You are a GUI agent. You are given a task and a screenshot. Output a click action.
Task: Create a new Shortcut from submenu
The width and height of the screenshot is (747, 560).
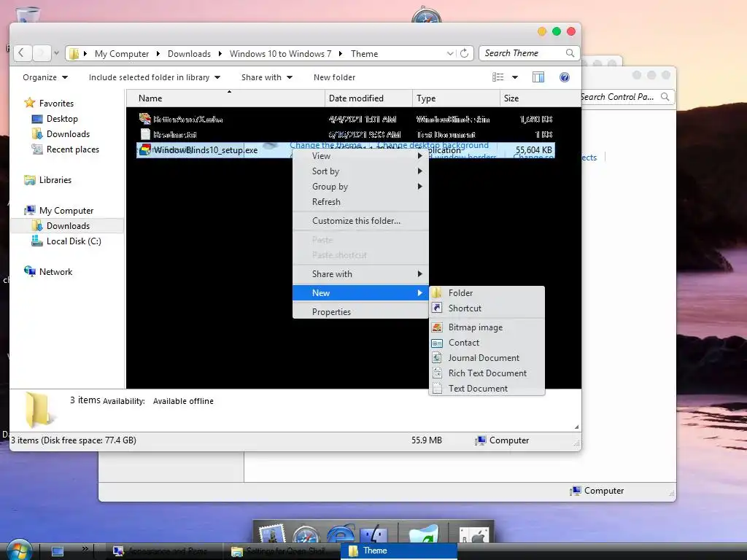487,308
